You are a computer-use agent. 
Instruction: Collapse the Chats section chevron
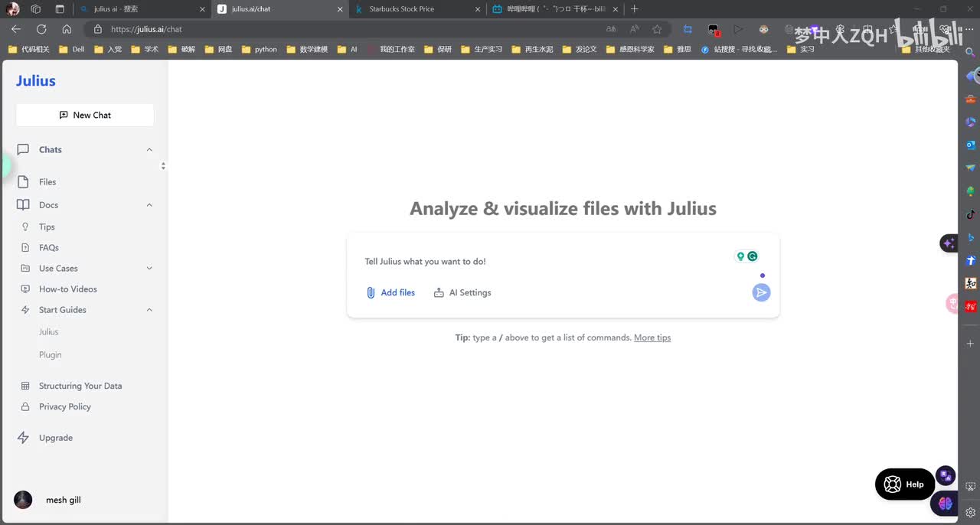click(149, 150)
